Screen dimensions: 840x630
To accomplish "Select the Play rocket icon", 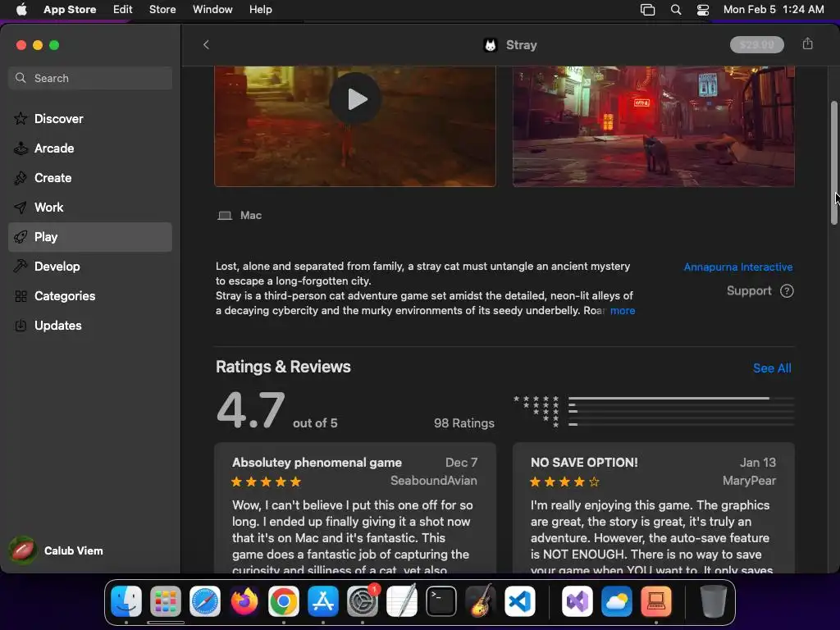I will tap(21, 237).
